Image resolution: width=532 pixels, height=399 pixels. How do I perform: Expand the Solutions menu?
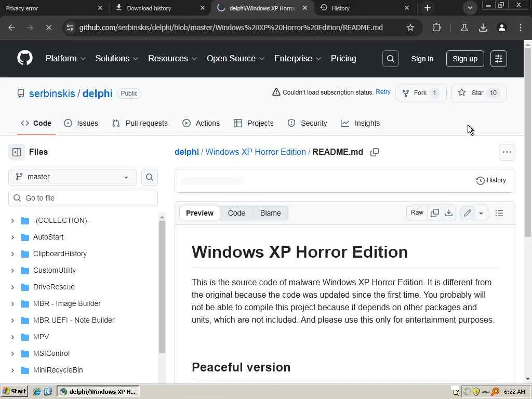click(116, 58)
